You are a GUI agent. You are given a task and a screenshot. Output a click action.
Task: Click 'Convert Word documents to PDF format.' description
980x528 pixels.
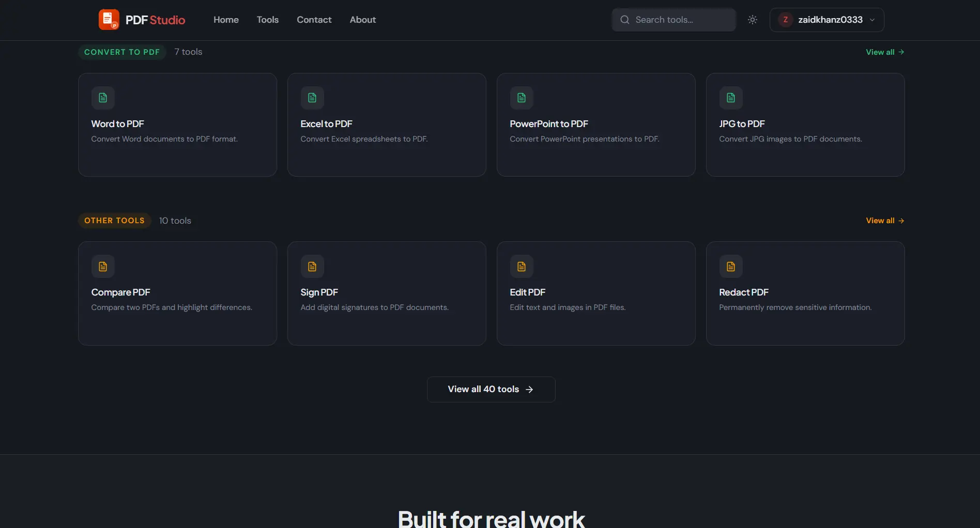pos(164,139)
